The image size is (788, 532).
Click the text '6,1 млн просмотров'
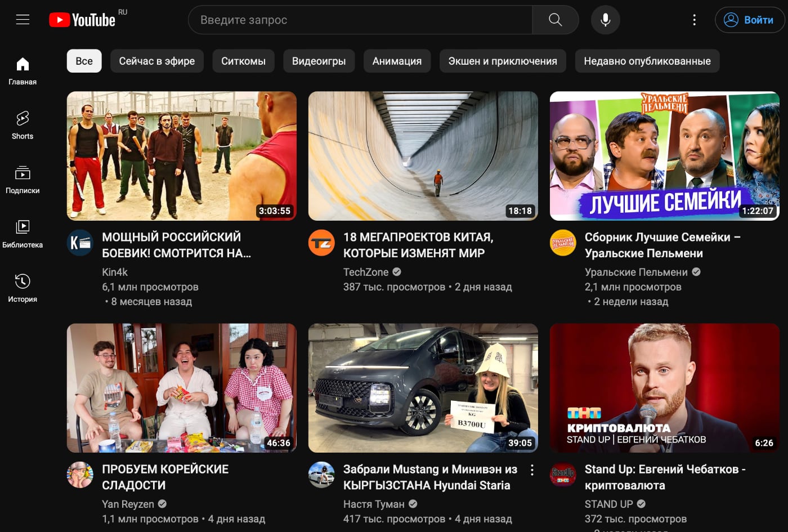(x=150, y=287)
